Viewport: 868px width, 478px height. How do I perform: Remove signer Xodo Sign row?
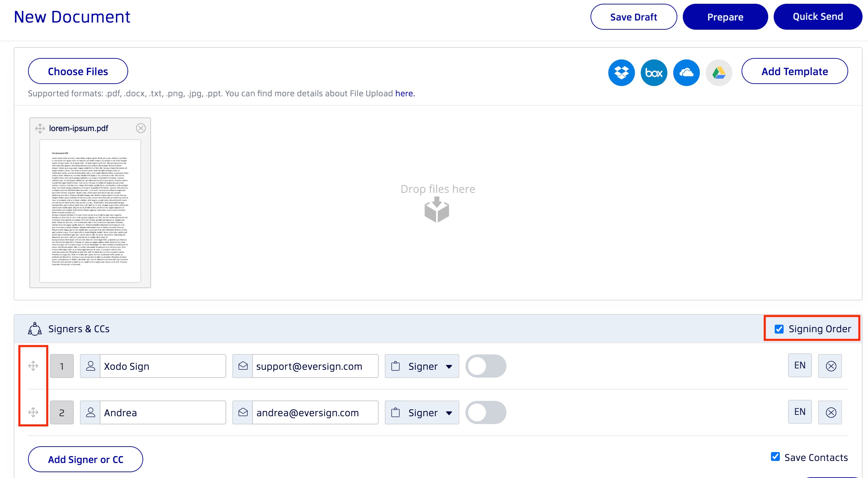click(830, 366)
